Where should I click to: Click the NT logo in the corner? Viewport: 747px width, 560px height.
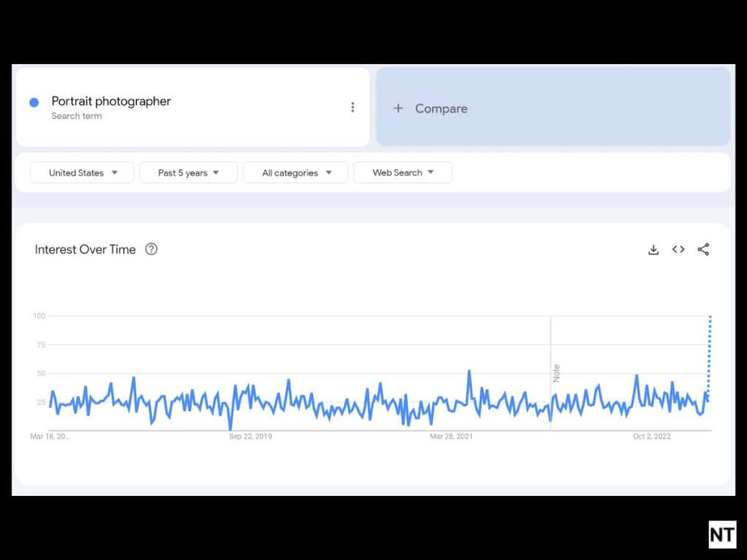click(x=722, y=534)
